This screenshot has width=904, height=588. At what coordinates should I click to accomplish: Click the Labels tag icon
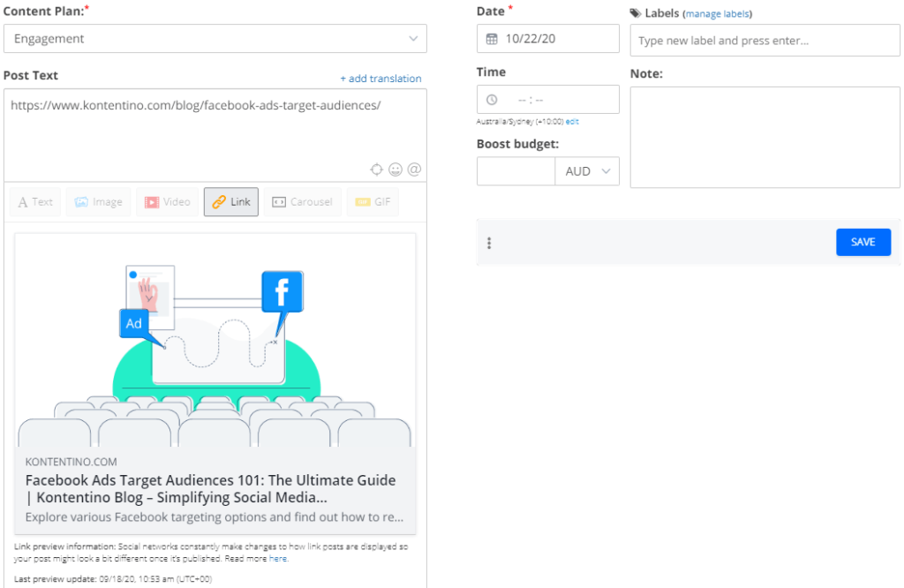point(636,13)
